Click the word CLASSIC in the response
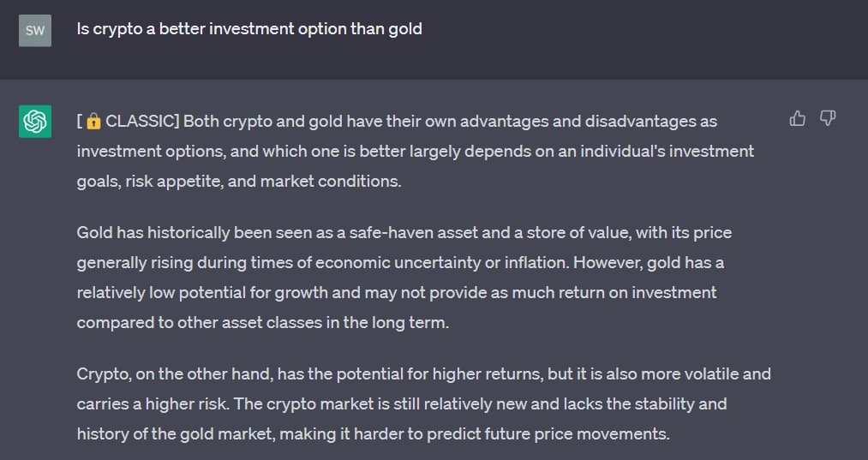 (x=140, y=122)
